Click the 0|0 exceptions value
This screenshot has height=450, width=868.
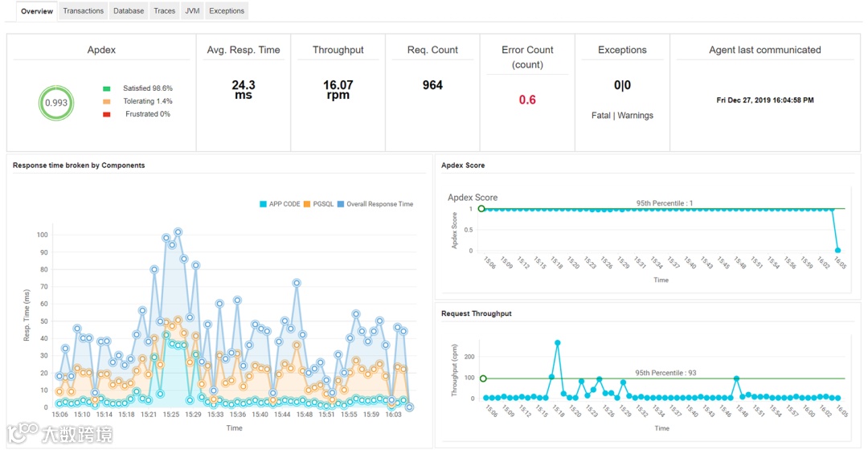point(622,85)
